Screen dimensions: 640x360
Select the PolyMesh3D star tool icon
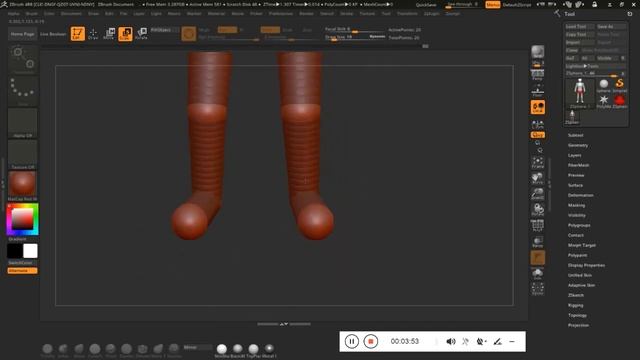[x=604, y=101]
